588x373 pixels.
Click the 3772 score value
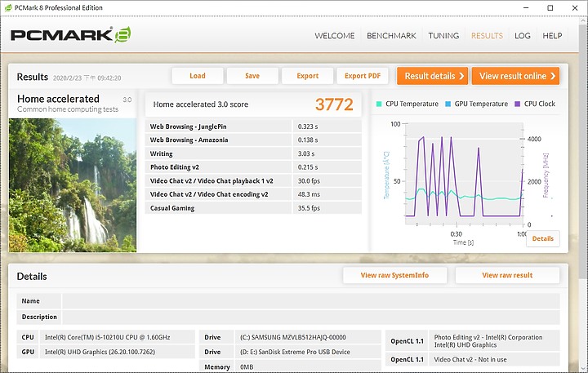tap(334, 104)
